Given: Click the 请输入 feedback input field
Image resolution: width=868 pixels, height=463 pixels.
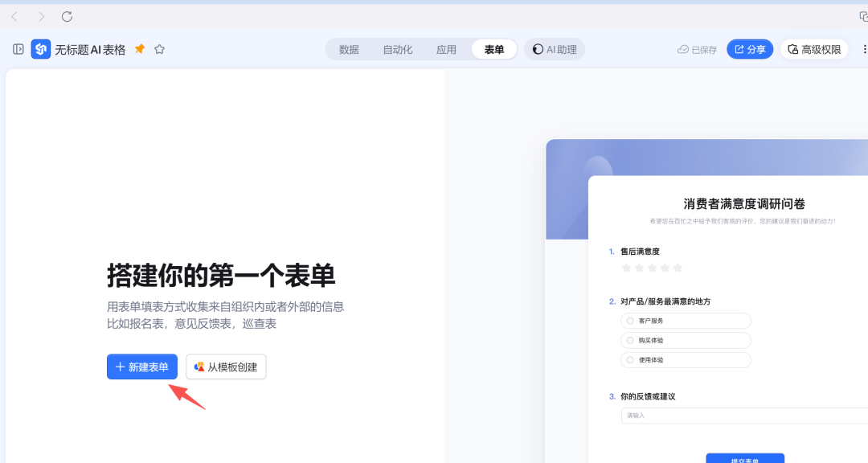Looking at the screenshot, I should click(x=723, y=416).
